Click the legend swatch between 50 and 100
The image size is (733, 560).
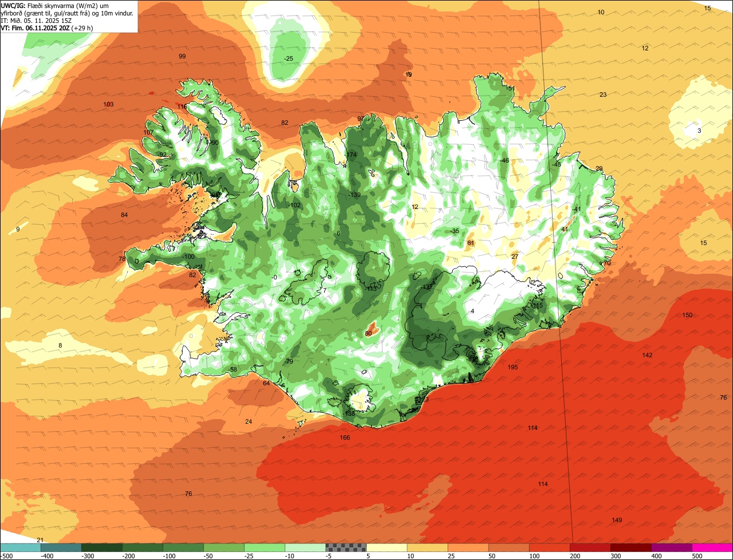tap(509, 547)
